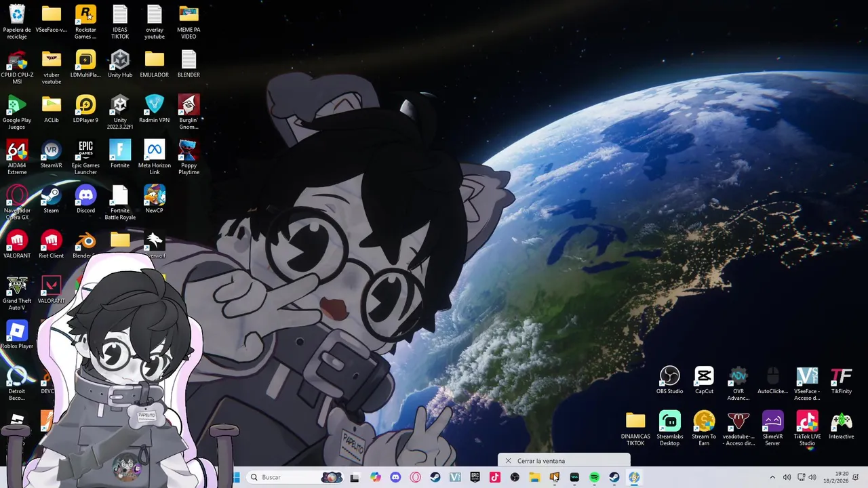Image resolution: width=868 pixels, height=488 pixels.
Task: Open the SteamVR desktop shortcut
Action: [52, 155]
